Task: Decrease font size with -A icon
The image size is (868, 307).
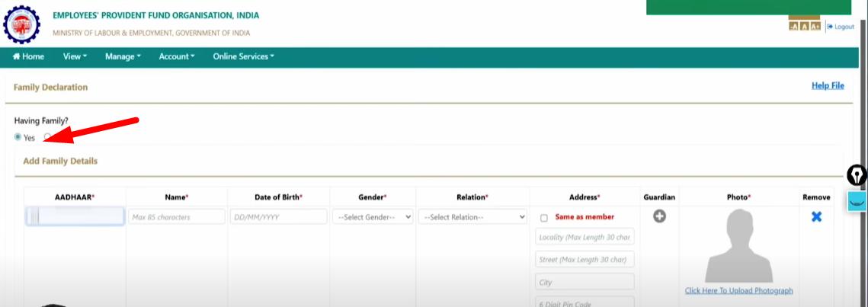Action: (x=794, y=27)
